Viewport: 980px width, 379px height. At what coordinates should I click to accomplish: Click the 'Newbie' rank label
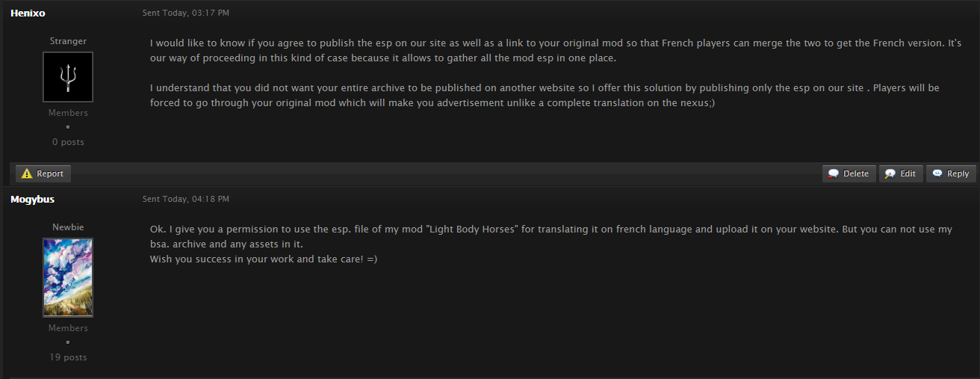[68, 227]
